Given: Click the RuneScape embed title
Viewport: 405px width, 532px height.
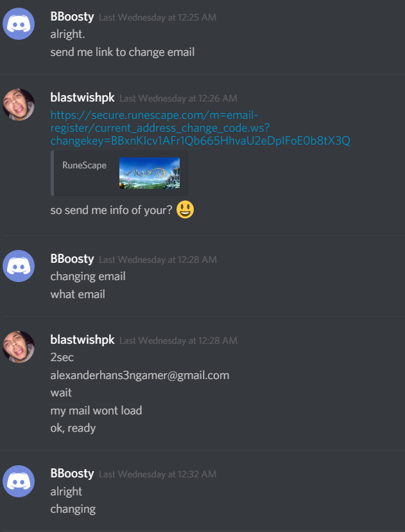Looking at the screenshot, I should coord(84,166).
